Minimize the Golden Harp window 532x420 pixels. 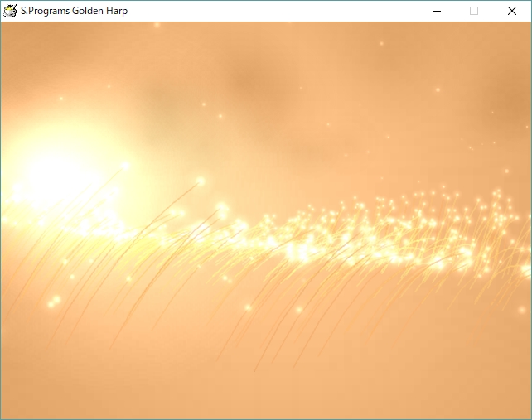click(x=437, y=12)
